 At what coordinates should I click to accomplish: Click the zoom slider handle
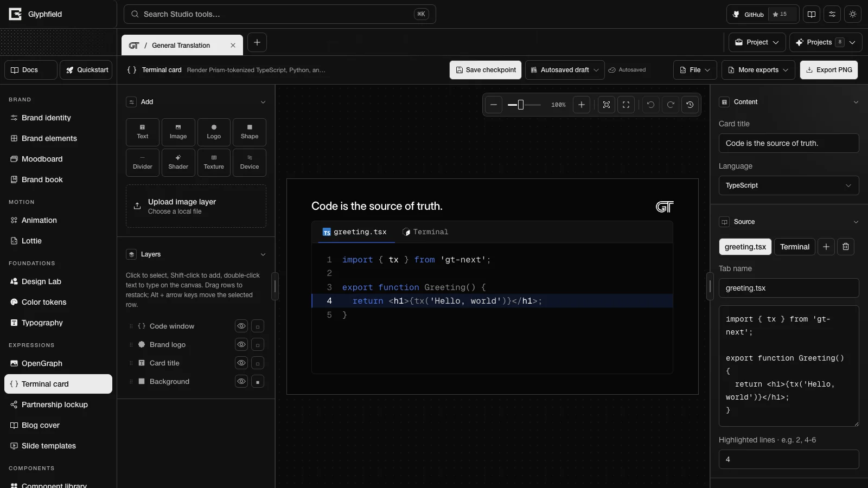pyautogui.click(x=521, y=105)
